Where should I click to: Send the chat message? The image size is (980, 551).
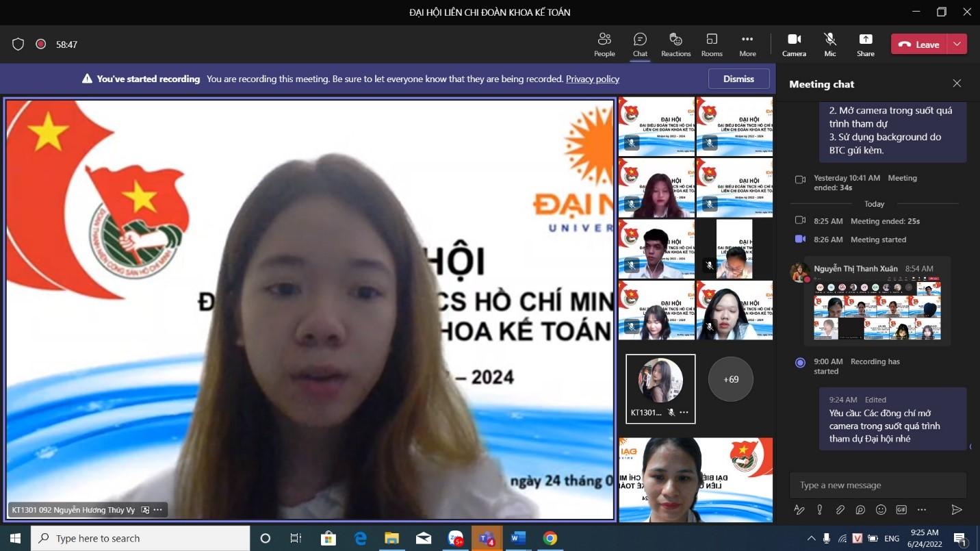point(957,510)
